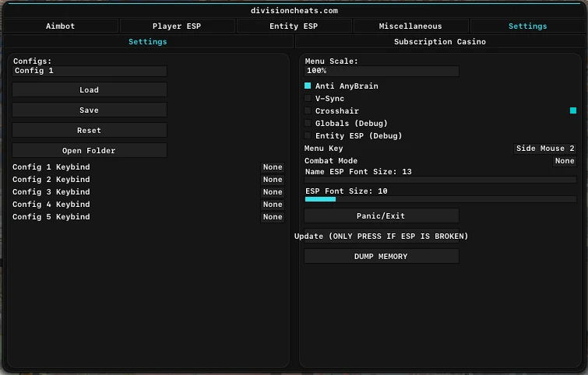Open the Subscription Casino sub-tab
This screenshot has height=375, width=588.
[440, 41]
